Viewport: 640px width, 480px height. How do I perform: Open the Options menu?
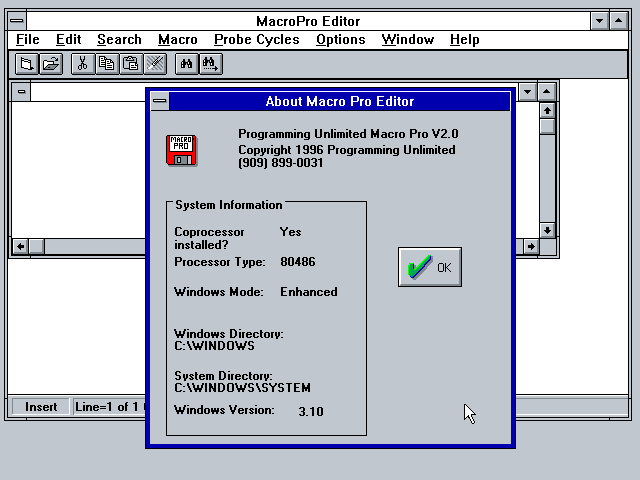click(340, 40)
